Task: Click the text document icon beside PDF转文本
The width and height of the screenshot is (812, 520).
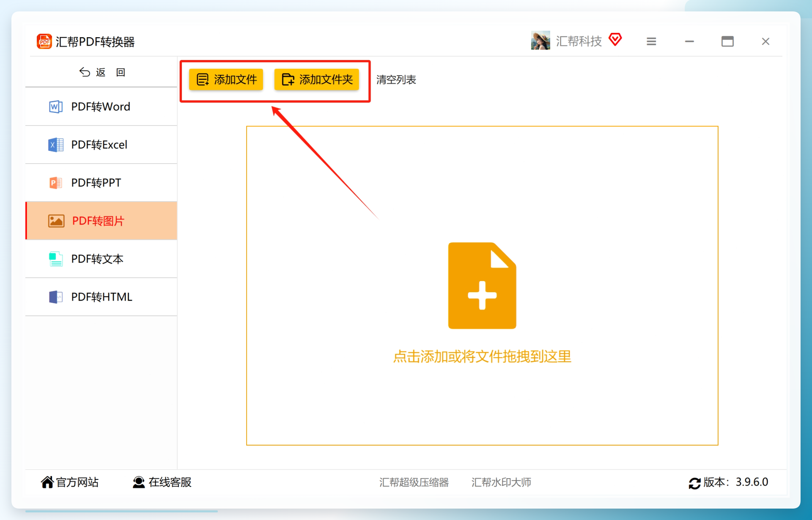Action: 56,259
